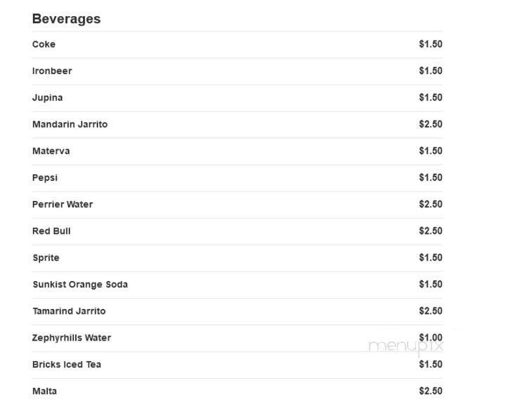Image resolution: width=532 pixels, height=404 pixels.
Task: Open the Mandarin Jarrito entry
Action: pyautogui.click(x=70, y=124)
